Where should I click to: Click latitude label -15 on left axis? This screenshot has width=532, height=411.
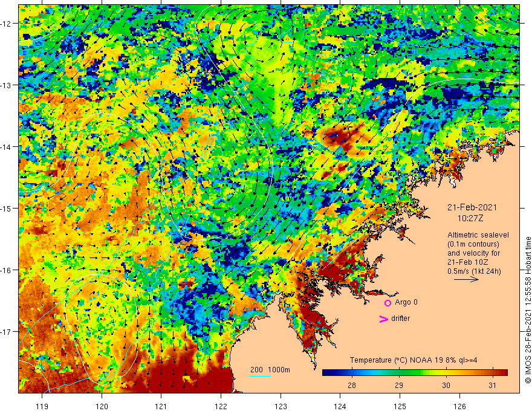click(x=7, y=208)
